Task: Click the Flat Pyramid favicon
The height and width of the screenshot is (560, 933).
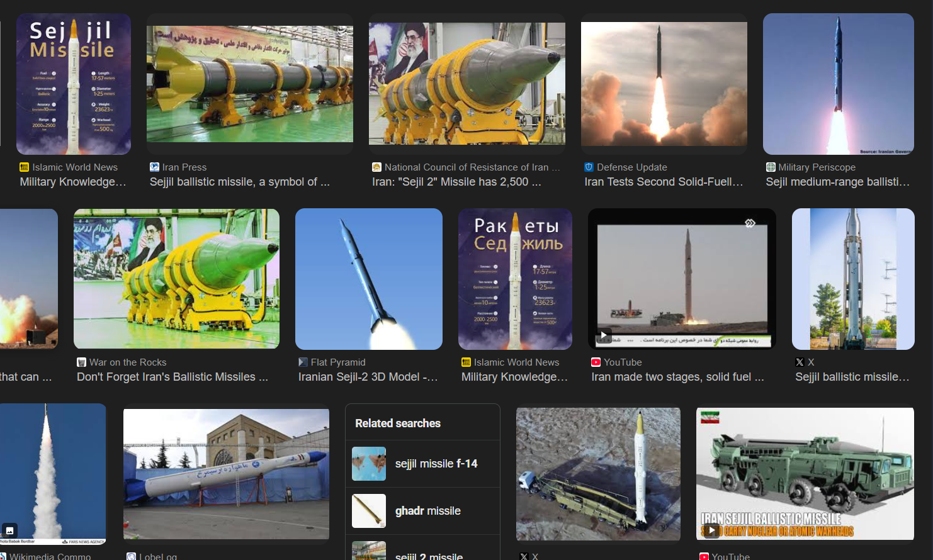Action: (x=303, y=362)
